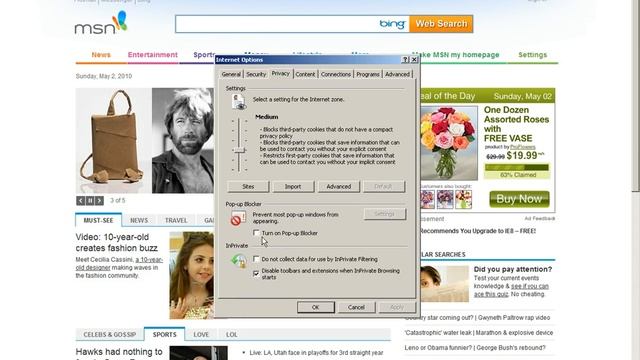The width and height of the screenshot is (640, 360).
Task: Select the MUST-SEE tab
Action: (x=98, y=220)
